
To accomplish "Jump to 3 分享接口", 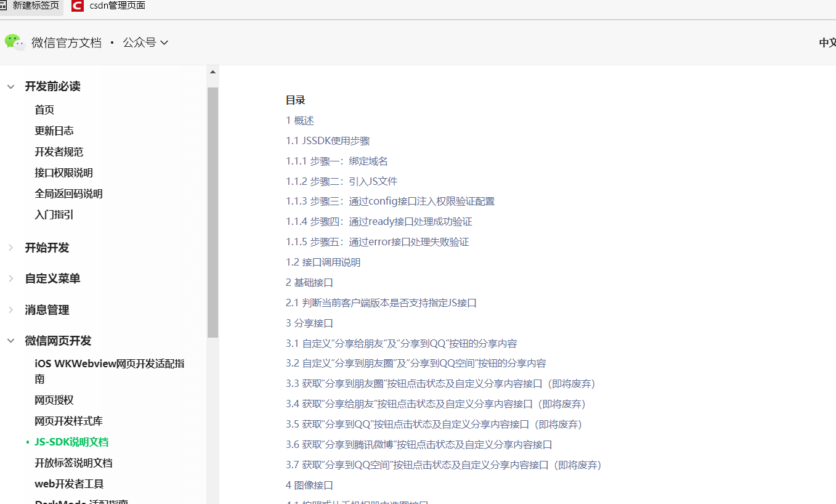I will (309, 323).
